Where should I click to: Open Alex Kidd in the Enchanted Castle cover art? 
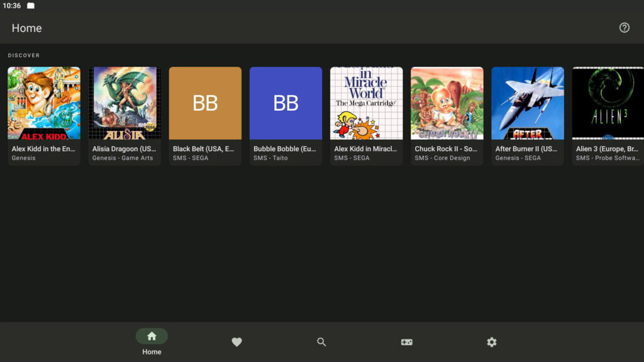coord(44,103)
